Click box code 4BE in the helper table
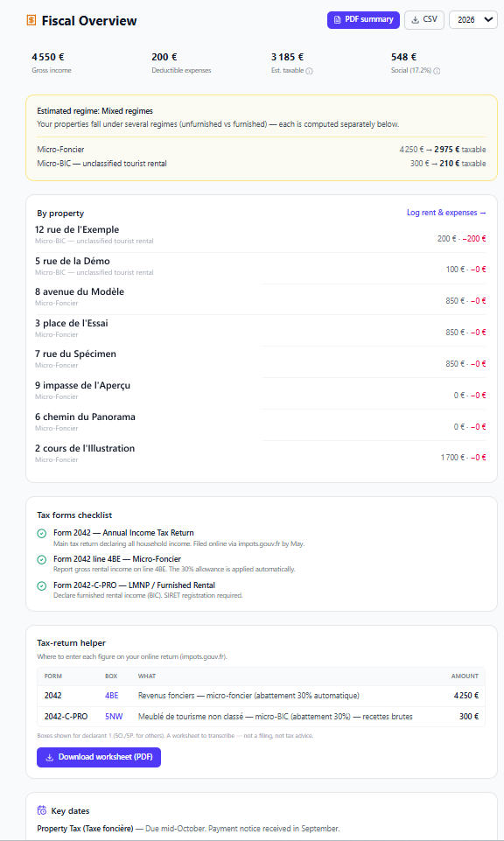This screenshot has height=841, width=504. (x=111, y=696)
